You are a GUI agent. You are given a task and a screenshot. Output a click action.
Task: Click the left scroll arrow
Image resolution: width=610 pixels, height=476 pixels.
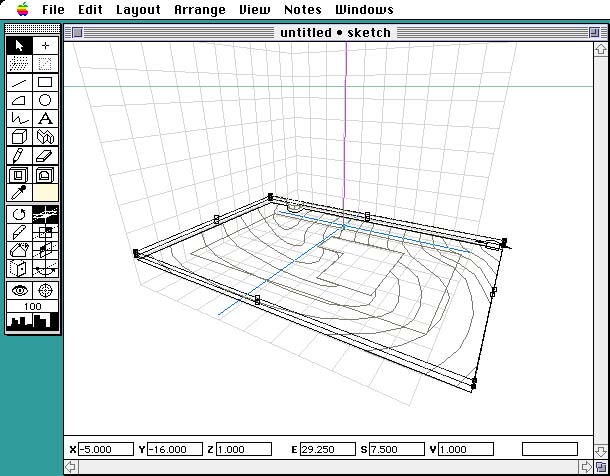tap(70, 467)
